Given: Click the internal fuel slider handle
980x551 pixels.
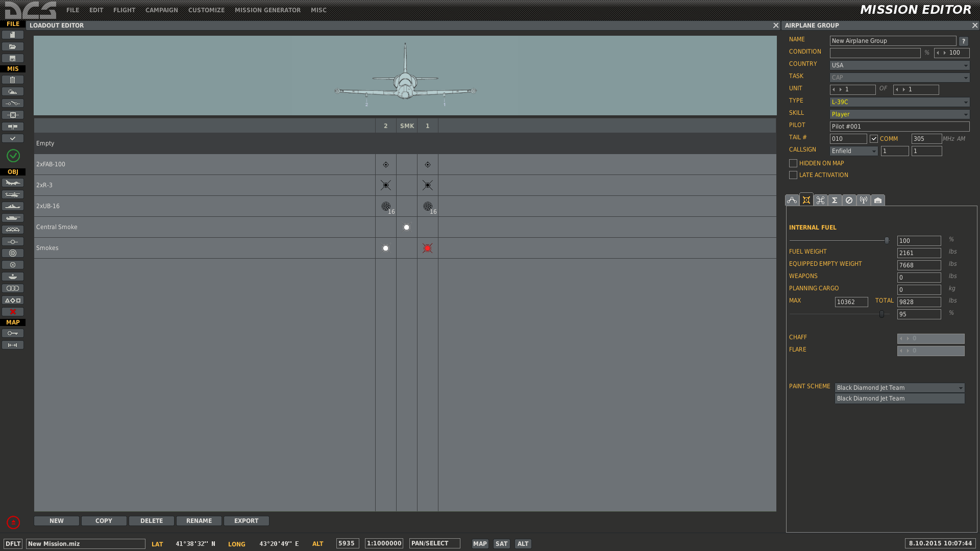Looking at the screenshot, I should click(x=887, y=240).
